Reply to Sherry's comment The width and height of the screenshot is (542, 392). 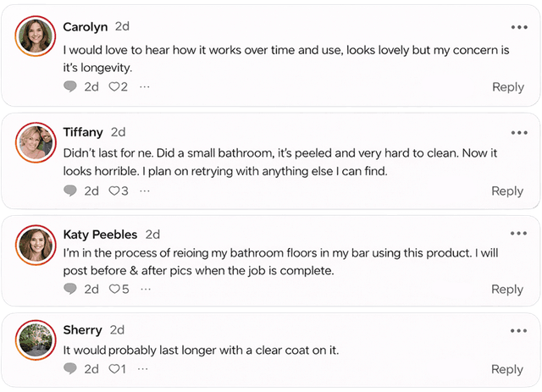coord(507,368)
